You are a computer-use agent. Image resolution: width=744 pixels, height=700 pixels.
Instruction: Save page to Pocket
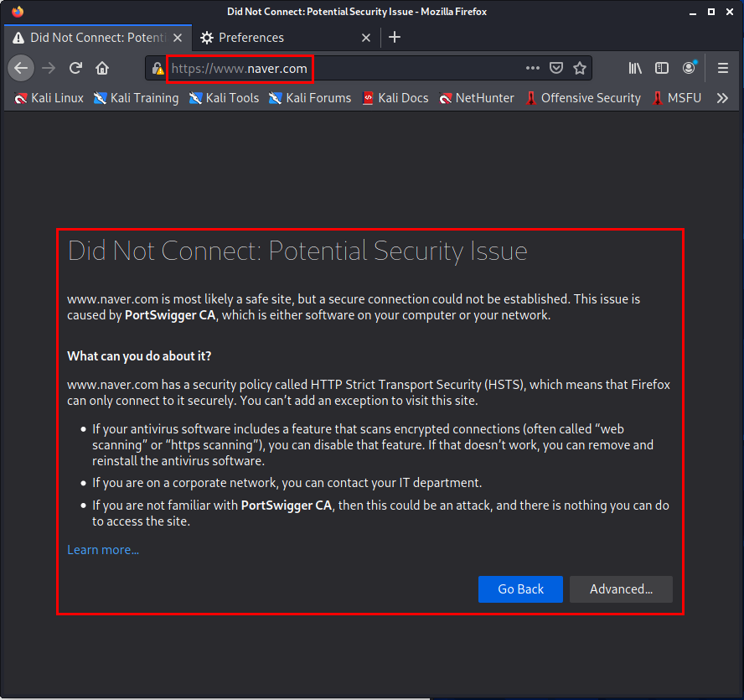[x=556, y=69]
